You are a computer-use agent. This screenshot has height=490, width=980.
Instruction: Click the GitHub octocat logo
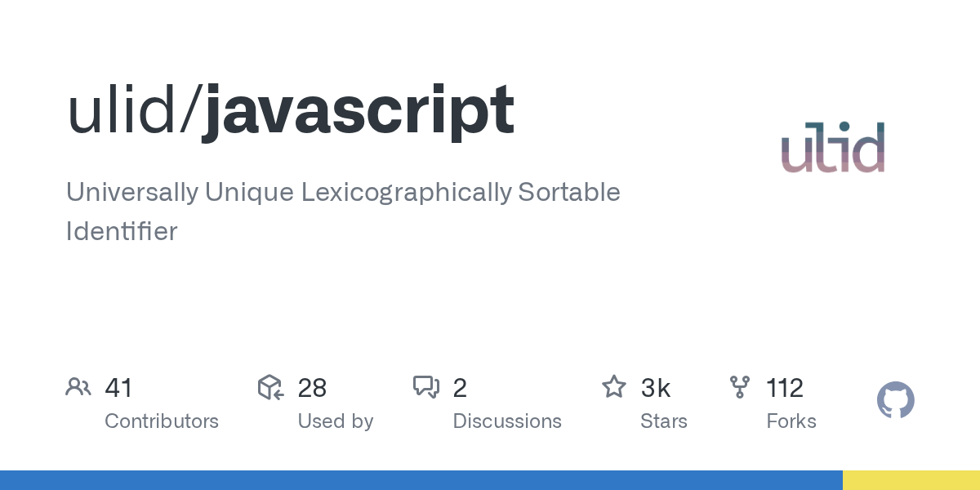coord(895,401)
